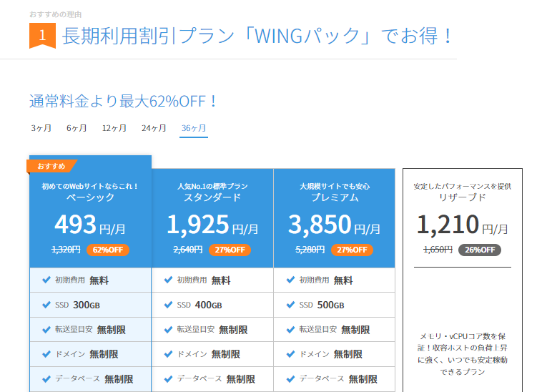Click the 3,850 円/月 price
The height and width of the screenshot is (392, 547).
pos(334,224)
